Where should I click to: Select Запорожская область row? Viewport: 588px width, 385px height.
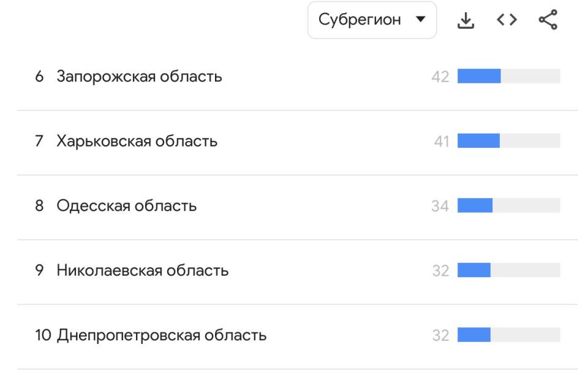pos(139,77)
